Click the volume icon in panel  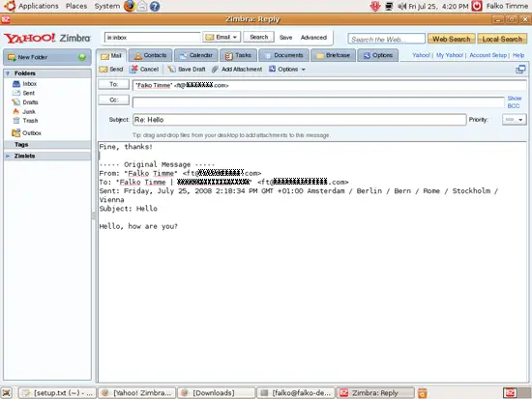(401, 6)
